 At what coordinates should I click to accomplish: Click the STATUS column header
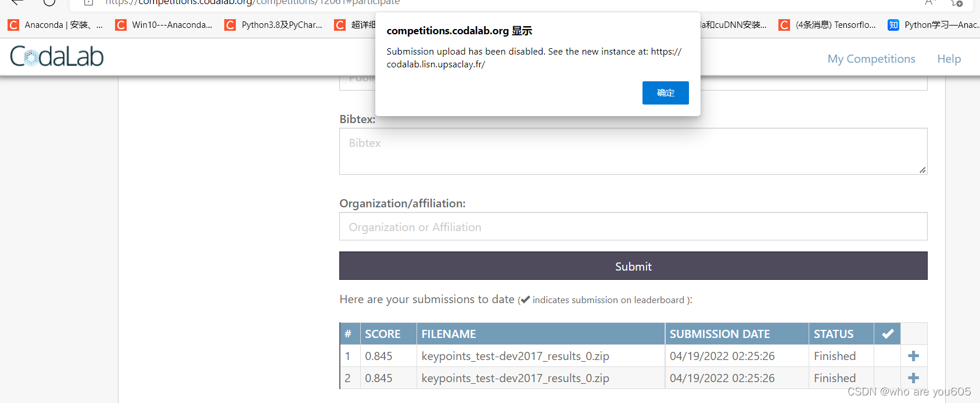pyautogui.click(x=834, y=334)
